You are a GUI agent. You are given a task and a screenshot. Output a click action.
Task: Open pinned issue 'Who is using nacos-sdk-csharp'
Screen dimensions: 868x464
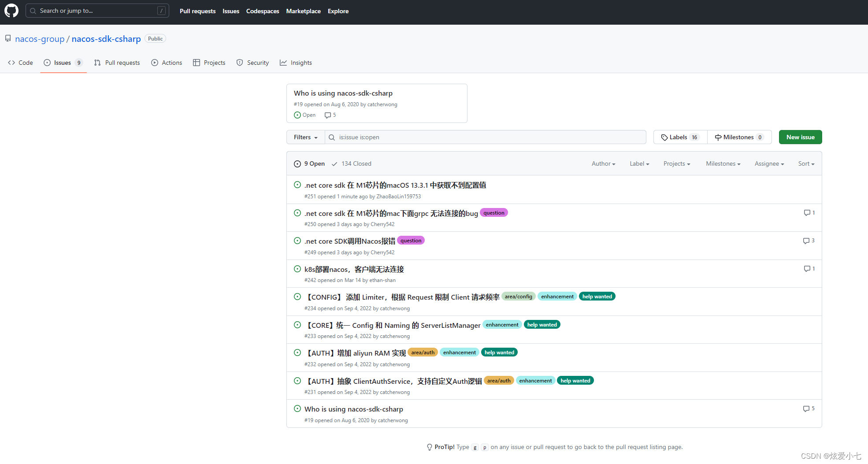[x=343, y=93]
